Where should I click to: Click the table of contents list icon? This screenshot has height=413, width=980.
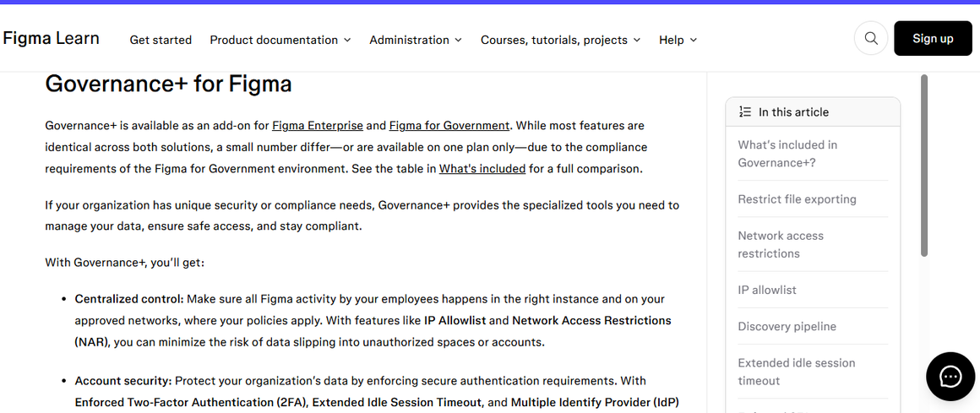tap(745, 111)
